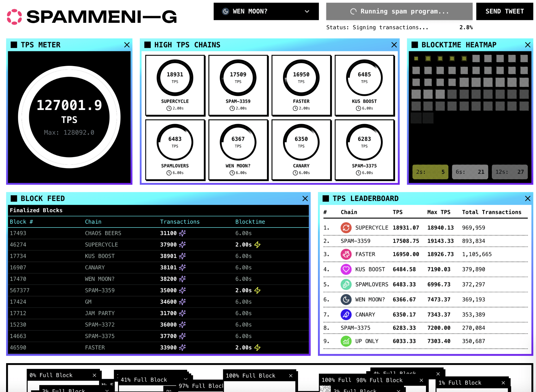Image resolution: width=536 pixels, height=392 pixels.
Task: Click the sparkle icon beside 34600 transactions
Action: (x=182, y=302)
